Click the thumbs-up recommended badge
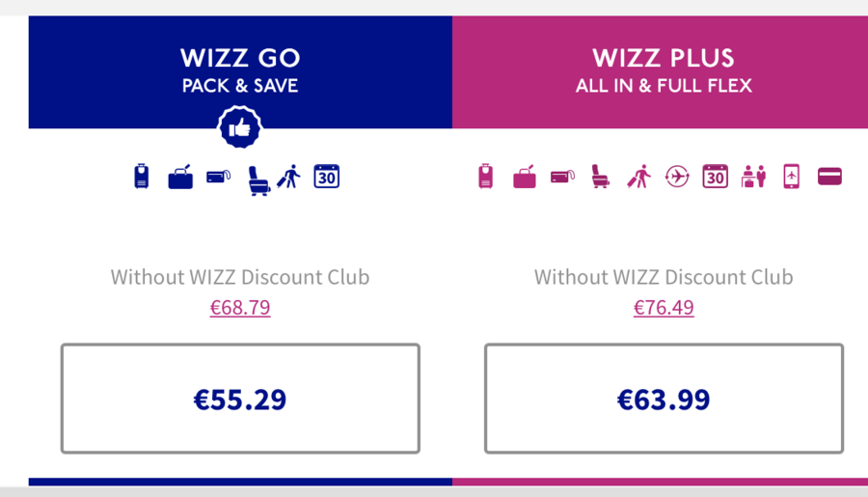The width and height of the screenshot is (868, 497). [x=240, y=127]
